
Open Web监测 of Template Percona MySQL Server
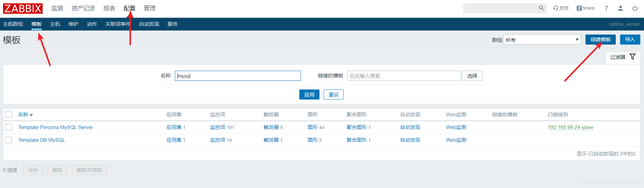tap(456, 127)
